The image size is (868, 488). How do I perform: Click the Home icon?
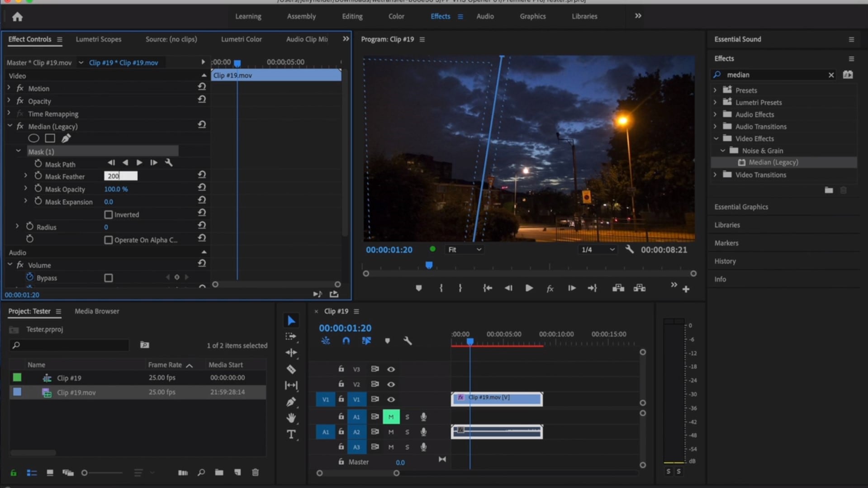point(17,17)
